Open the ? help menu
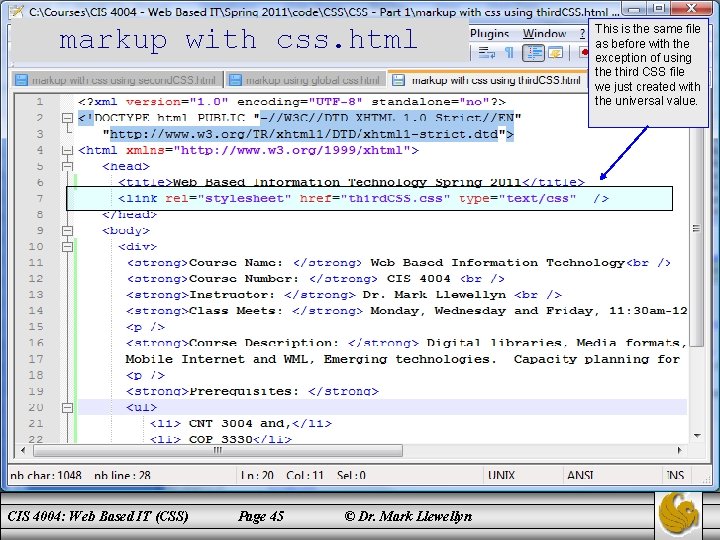This screenshot has height=540, width=720. coord(582,34)
